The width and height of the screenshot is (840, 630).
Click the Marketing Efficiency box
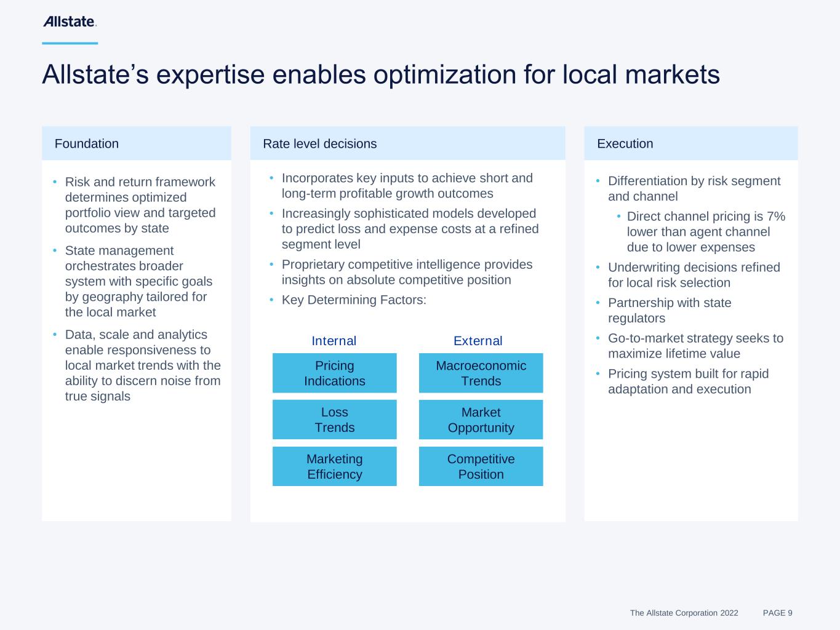tap(334, 466)
